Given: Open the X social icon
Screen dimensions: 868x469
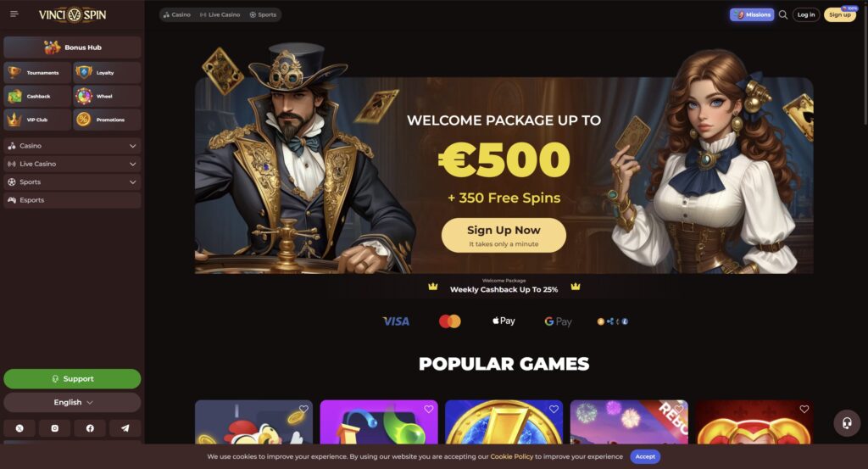Looking at the screenshot, I should 19,428.
